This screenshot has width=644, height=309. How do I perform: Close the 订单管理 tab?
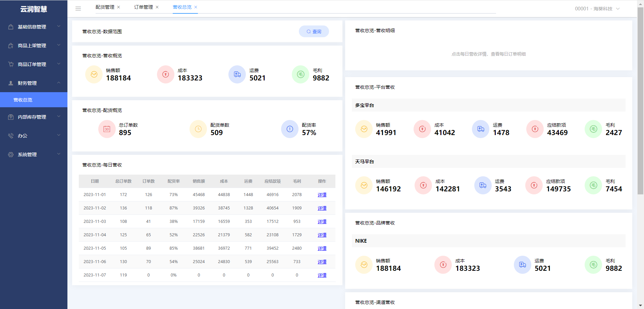[157, 7]
